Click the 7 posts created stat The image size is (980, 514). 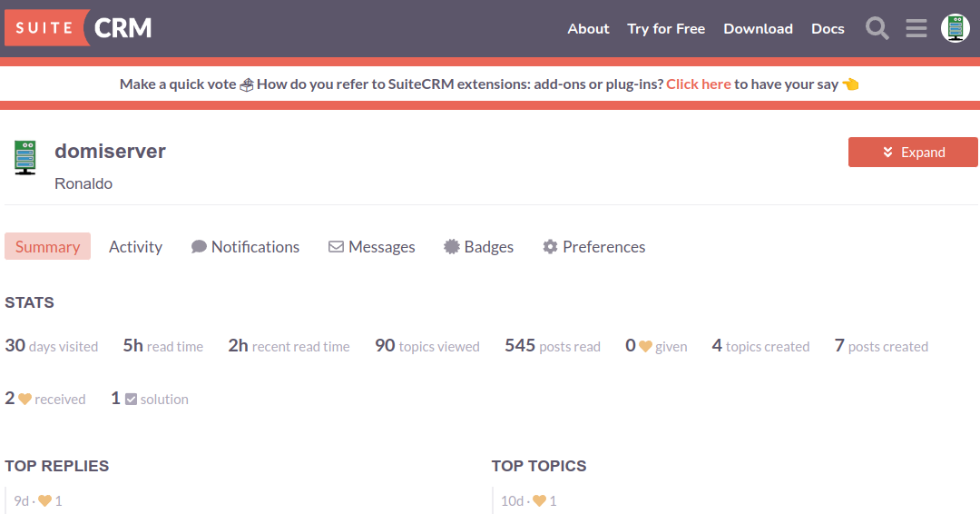(881, 346)
